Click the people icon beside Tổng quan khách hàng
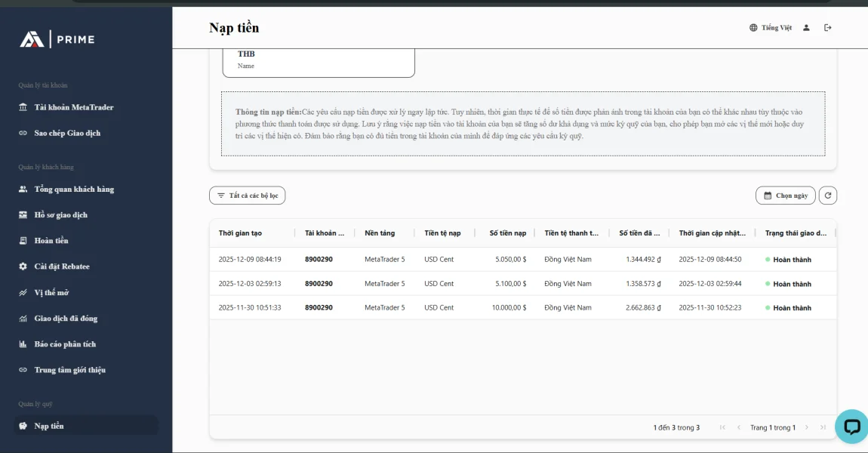868x453 pixels. pos(23,189)
